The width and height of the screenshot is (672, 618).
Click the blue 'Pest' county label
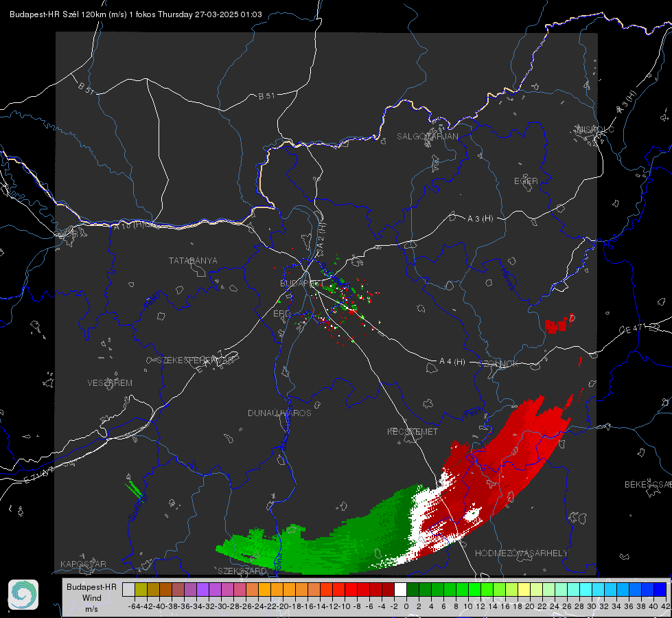[472, 413]
